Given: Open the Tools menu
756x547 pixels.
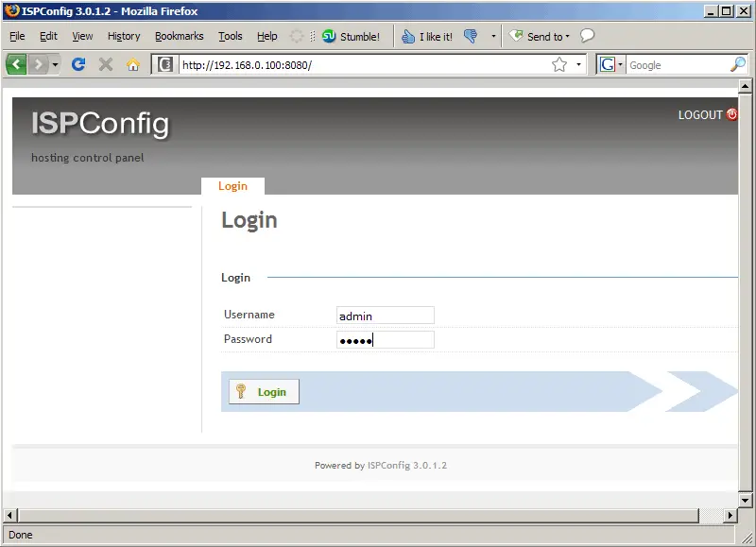Looking at the screenshot, I should (x=231, y=36).
